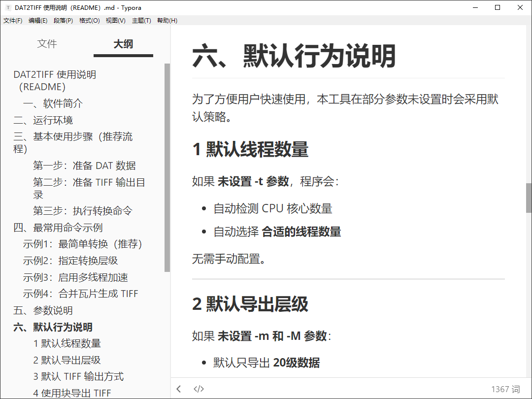532x399 pixels.
Task: Click the 2 默认导出层级 heading in editor
Action: pyautogui.click(x=250, y=303)
